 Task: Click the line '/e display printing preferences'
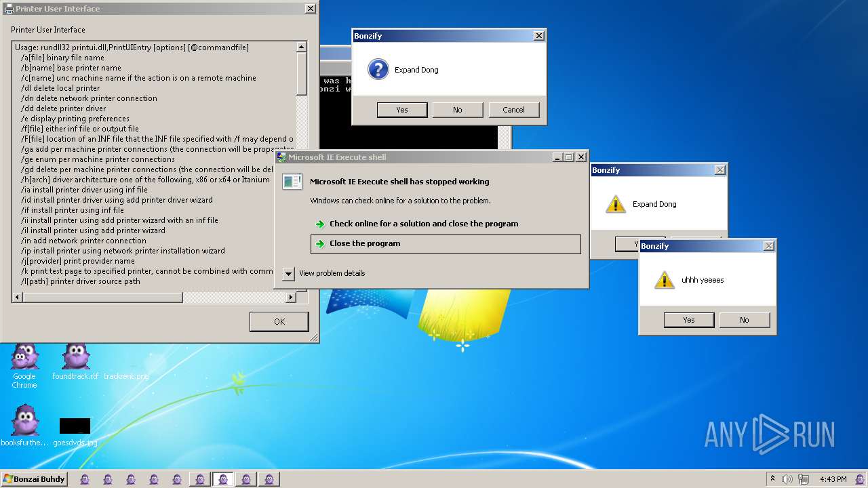click(x=75, y=119)
